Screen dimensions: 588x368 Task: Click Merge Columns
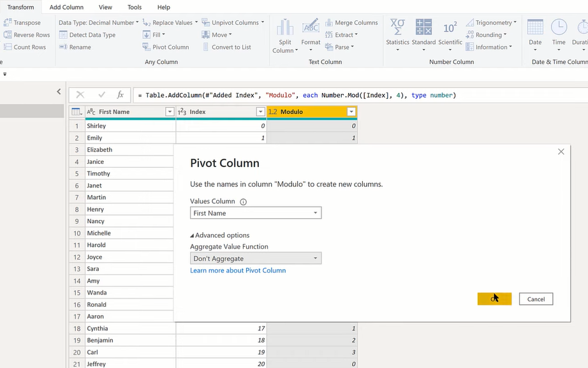(x=352, y=22)
